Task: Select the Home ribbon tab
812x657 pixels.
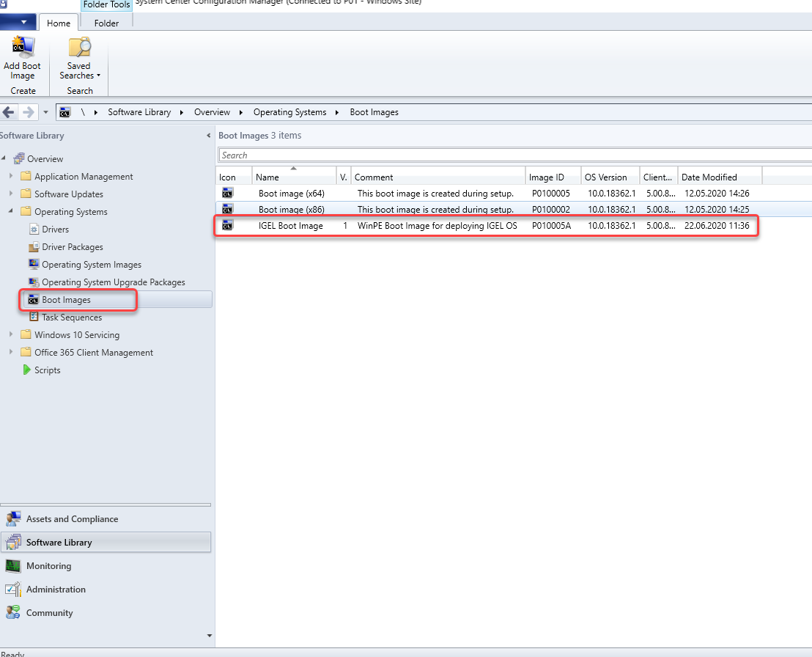Action: click(59, 23)
